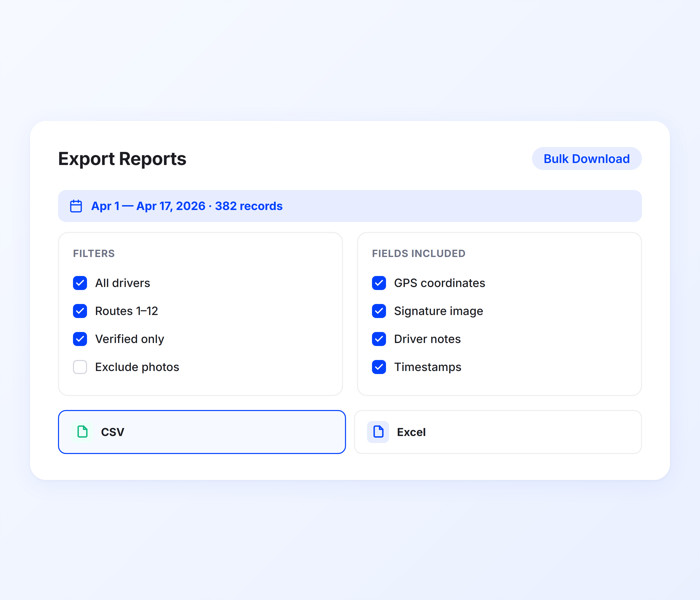Uncheck the All drivers filter
The image size is (700, 600).
coord(80,283)
